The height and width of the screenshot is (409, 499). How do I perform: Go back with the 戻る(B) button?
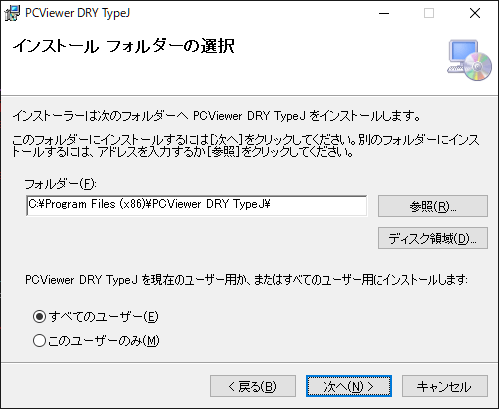pyautogui.click(x=253, y=386)
